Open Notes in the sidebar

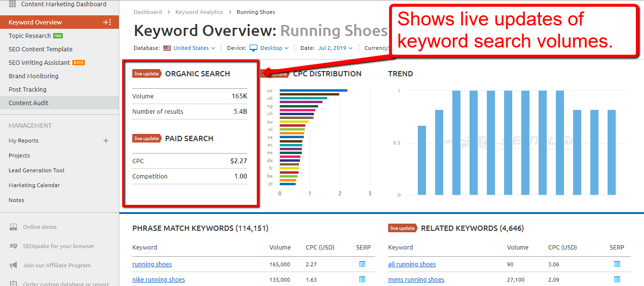[x=16, y=200]
